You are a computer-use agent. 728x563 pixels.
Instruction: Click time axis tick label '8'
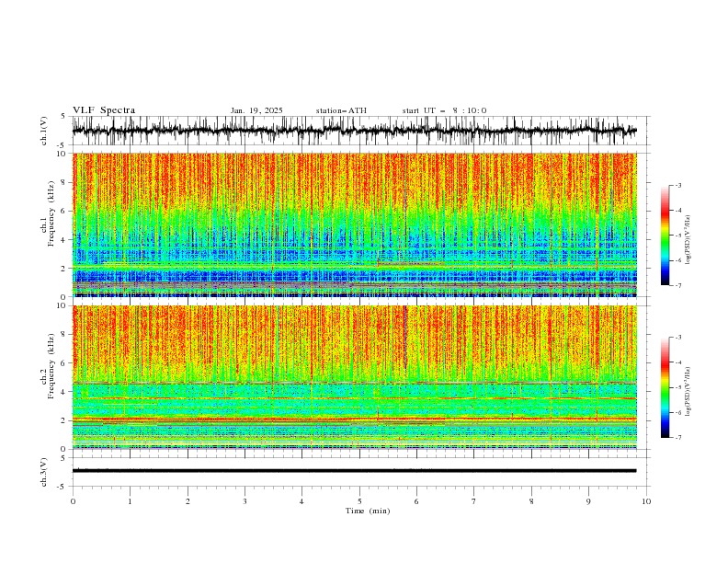531,501
